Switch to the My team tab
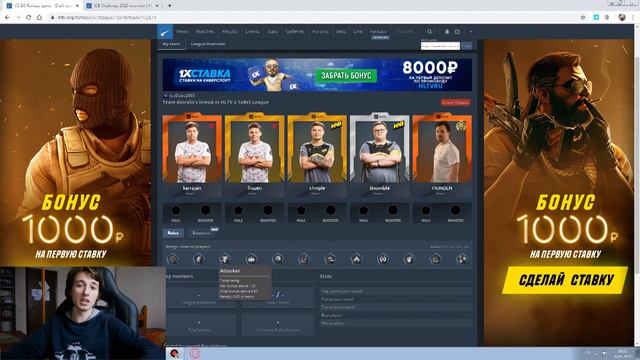640x360 pixels. [171, 44]
